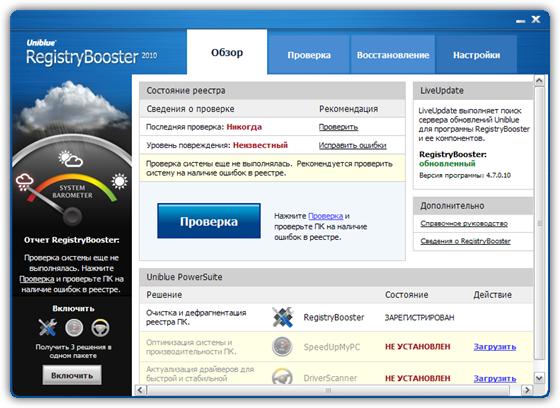Click the red Никогда status text

pos(244,127)
